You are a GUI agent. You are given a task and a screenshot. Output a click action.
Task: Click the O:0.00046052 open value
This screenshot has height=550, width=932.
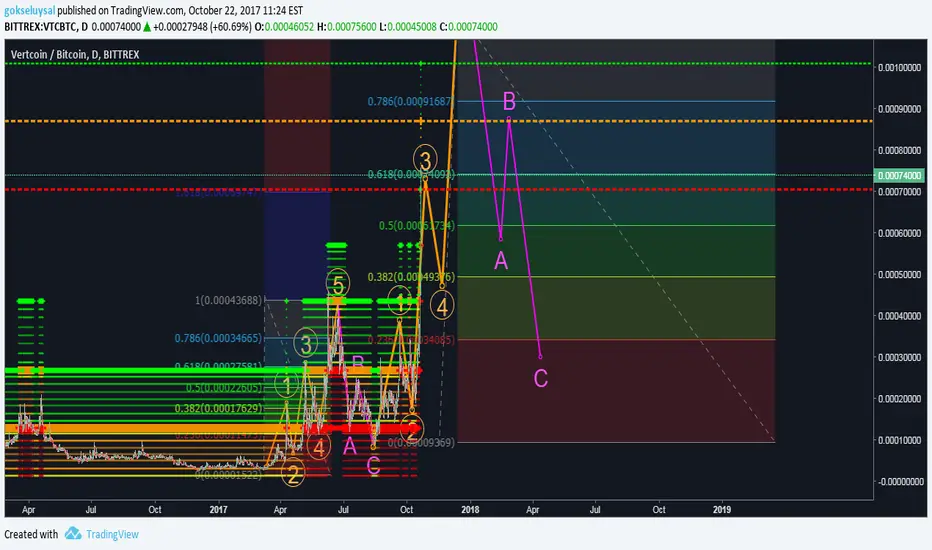[284, 27]
